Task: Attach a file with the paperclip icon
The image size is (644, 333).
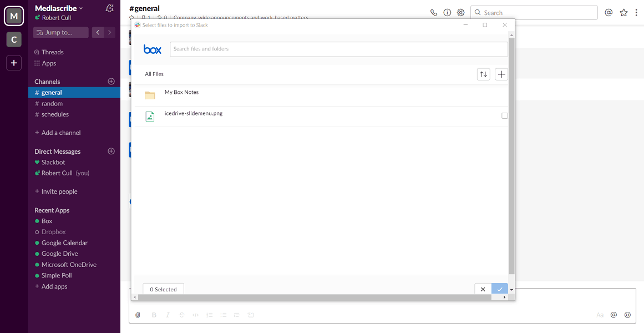Action: pos(138,315)
